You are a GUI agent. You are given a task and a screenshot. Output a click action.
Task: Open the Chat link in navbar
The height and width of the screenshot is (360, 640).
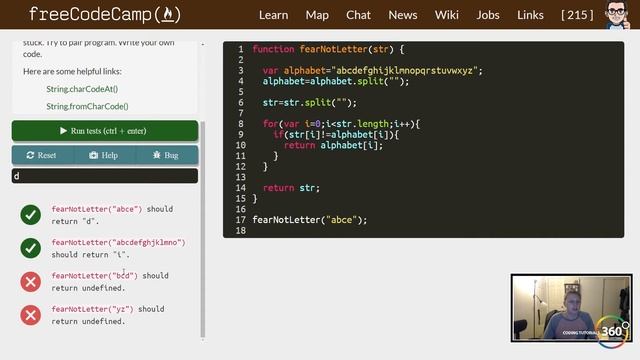(x=358, y=15)
